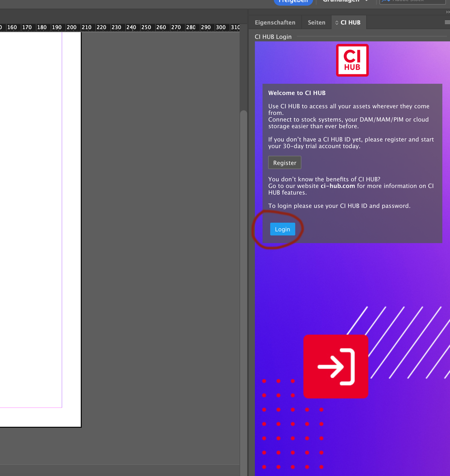Toggle CI HUB panel collapse arrows

pyautogui.click(x=337, y=23)
